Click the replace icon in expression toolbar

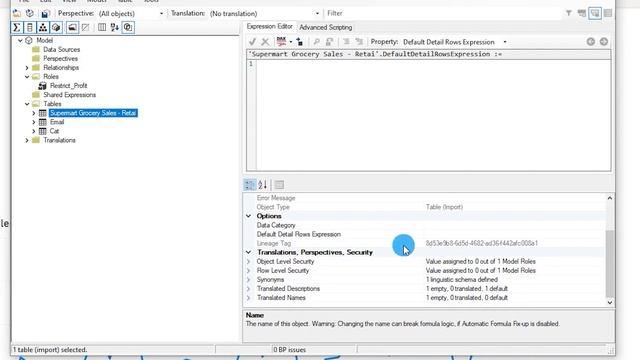[x=329, y=42]
